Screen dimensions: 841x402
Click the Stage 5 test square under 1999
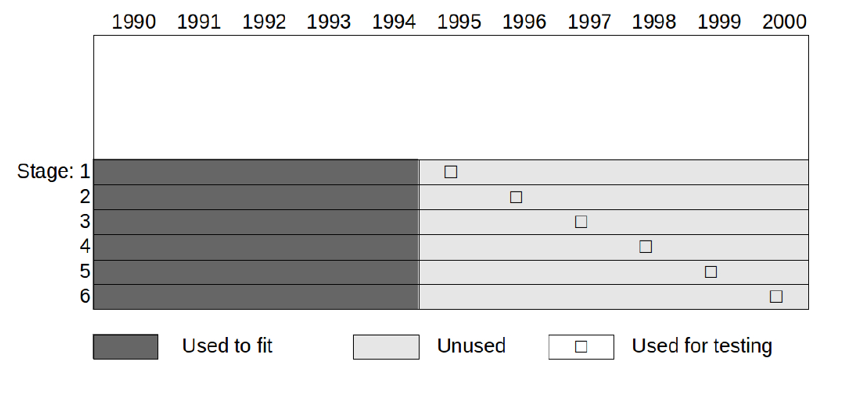click(x=711, y=272)
